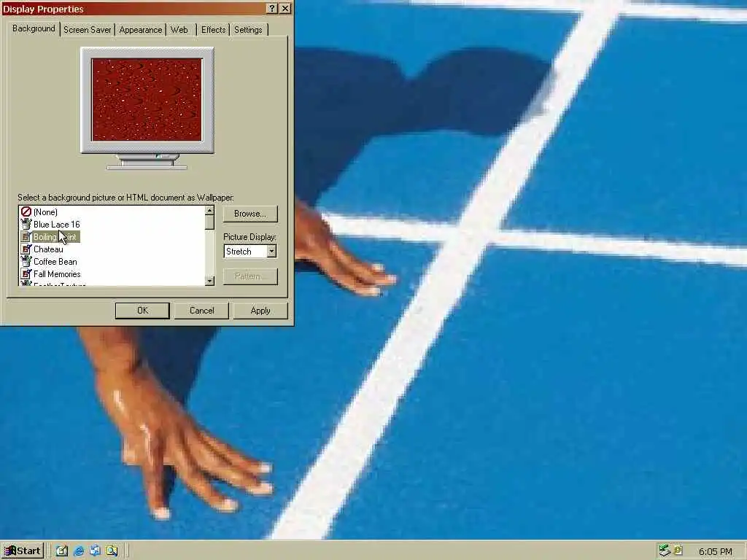The image size is (747, 560).
Task: Launch Internet Explorer from quick launch
Action: pyautogui.click(x=79, y=551)
